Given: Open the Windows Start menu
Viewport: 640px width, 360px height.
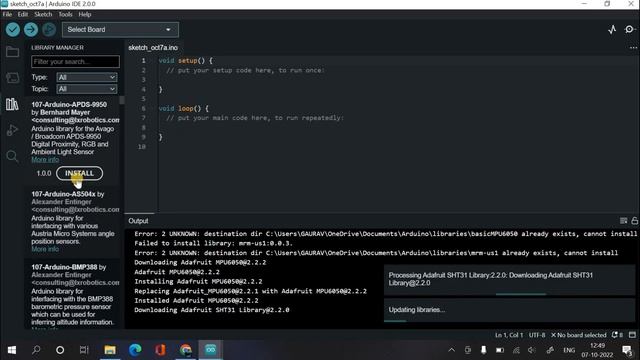Looking at the screenshot, I should coord(12,350).
